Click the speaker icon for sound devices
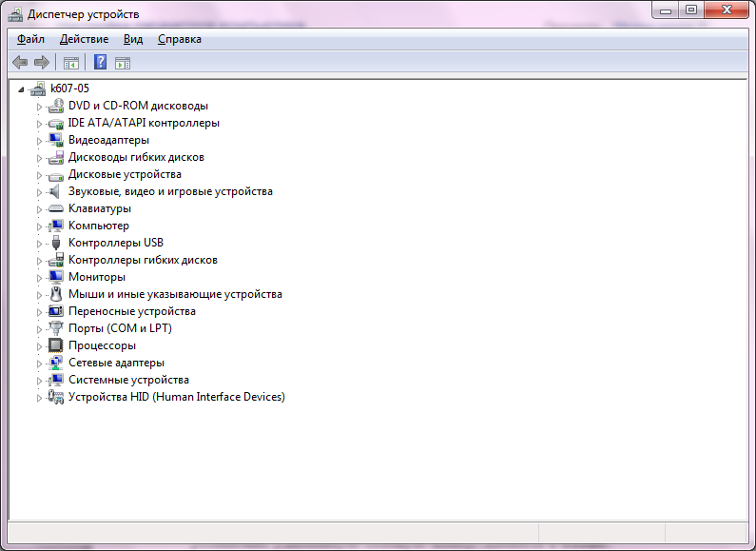This screenshot has height=551, width=756. coord(55,191)
